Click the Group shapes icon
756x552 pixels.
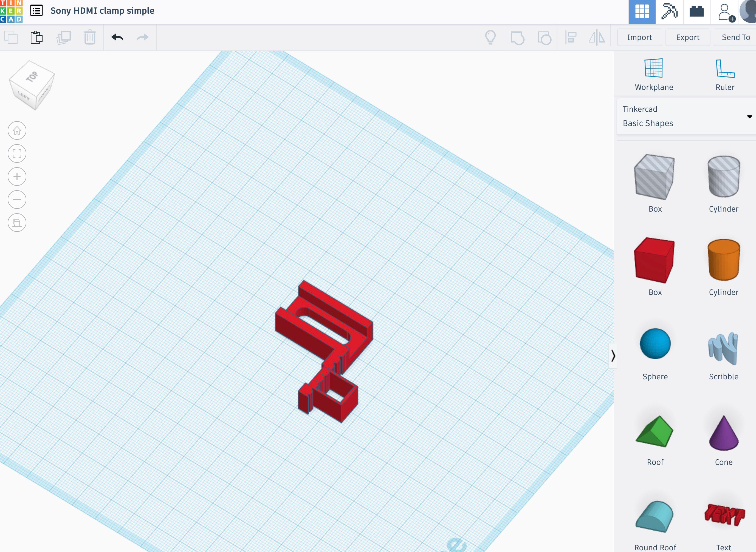coord(517,38)
